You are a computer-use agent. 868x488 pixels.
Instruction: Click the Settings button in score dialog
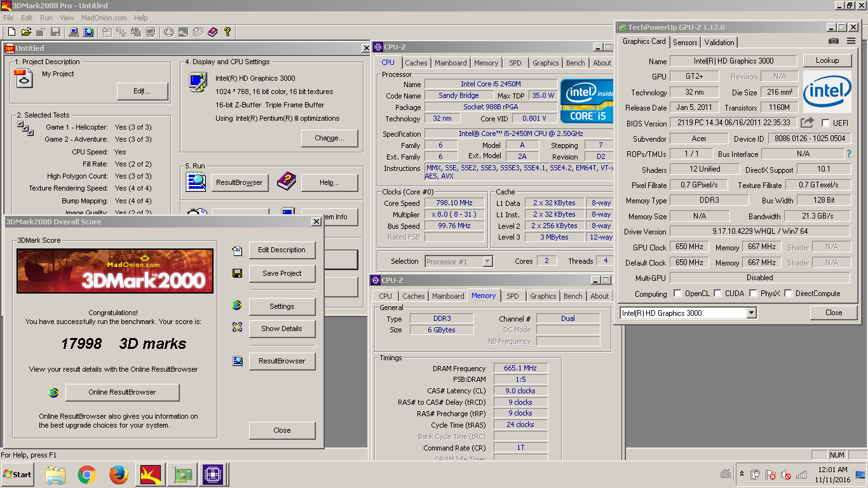coord(282,306)
